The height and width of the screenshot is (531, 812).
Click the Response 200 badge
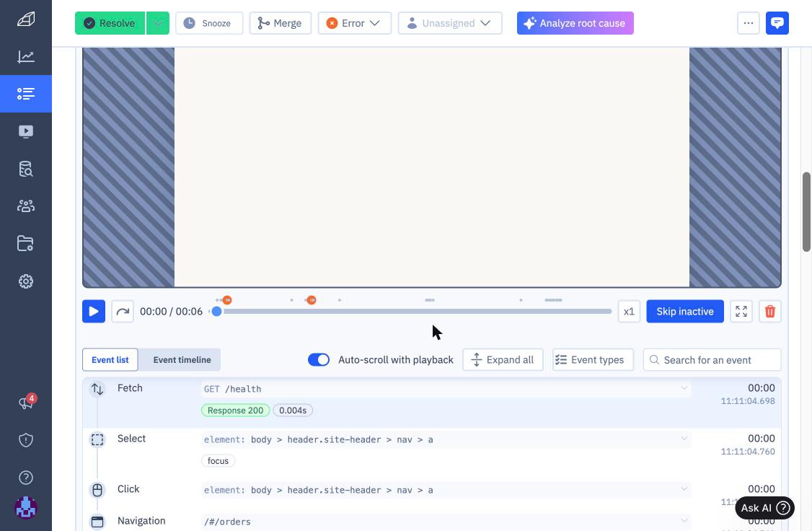pyautogui.click(x=236, y=411)
